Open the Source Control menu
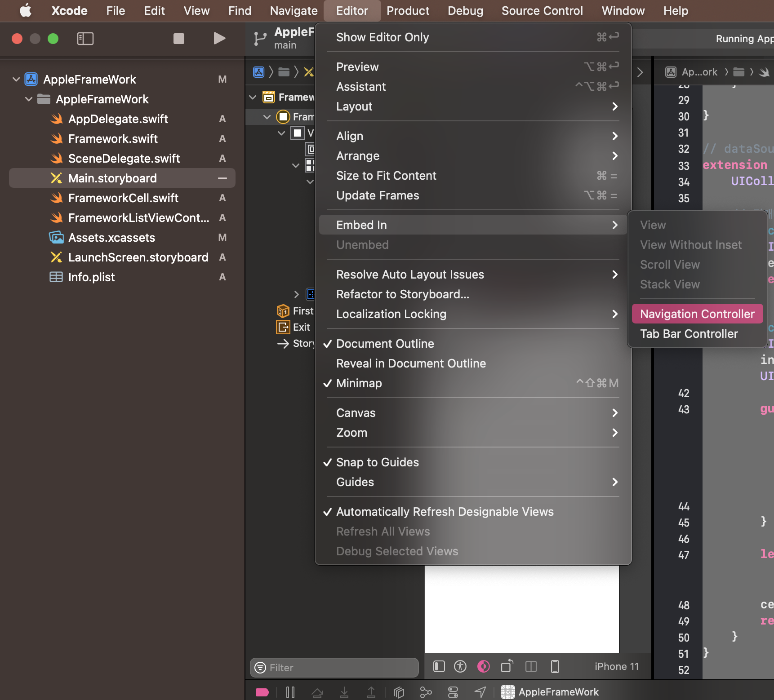Screen dimensions: 774x700 click(x=542, y=11)
